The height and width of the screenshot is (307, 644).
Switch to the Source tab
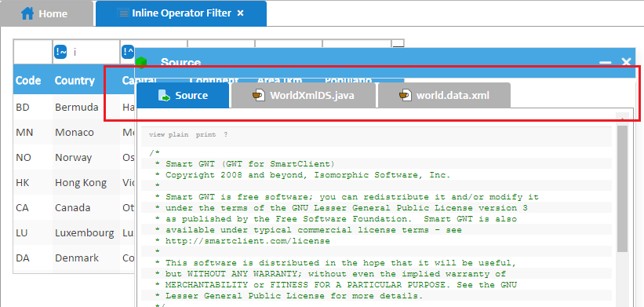pos(183,95)
